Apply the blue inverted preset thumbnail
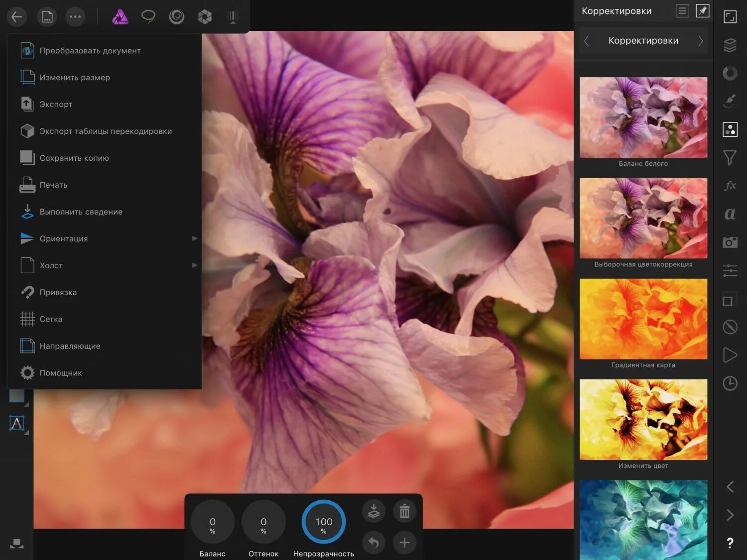Image resolution: width=747 pixels, height=560 pixels. [643, 520]
